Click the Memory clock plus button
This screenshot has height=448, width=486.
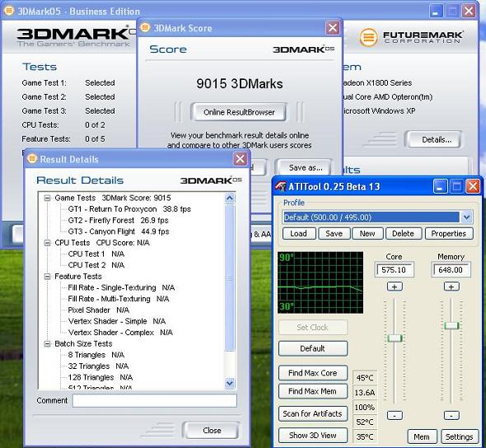pyautogui.click(x=451, y=287)
